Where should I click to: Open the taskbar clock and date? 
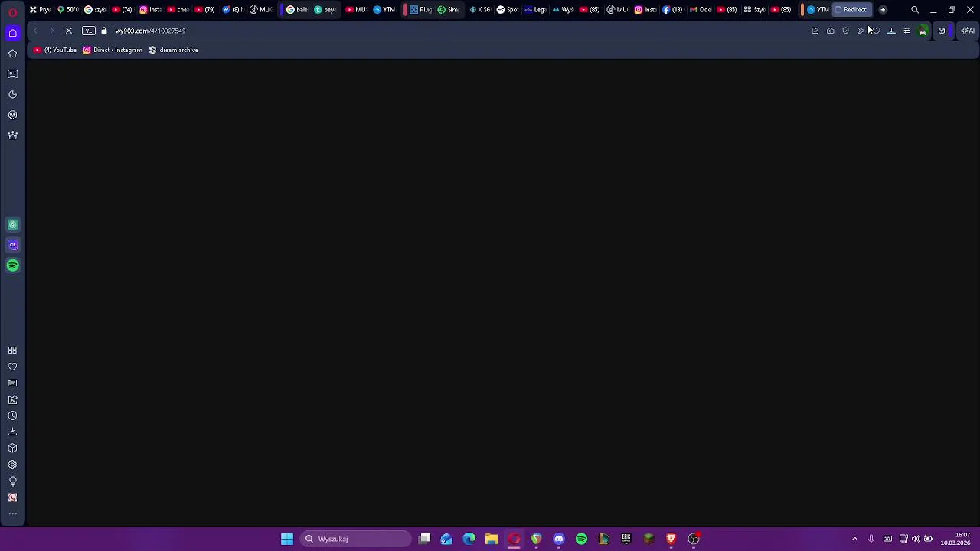pos(955,539)
